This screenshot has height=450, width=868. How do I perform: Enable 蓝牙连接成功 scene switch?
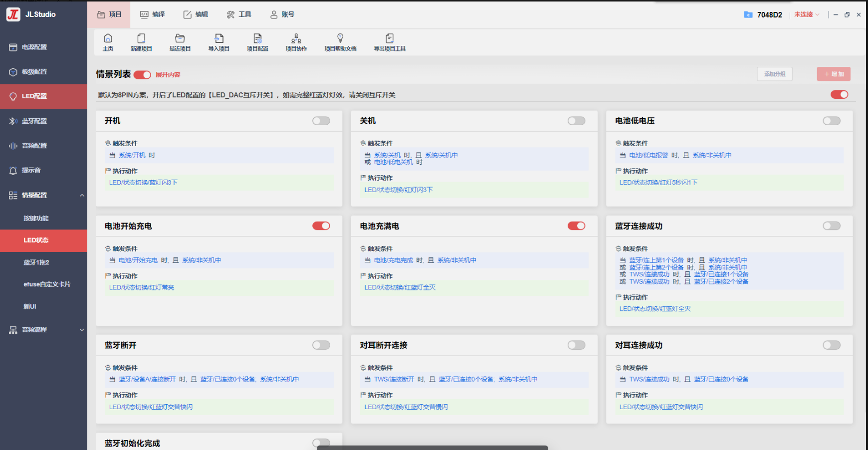[832, 226]
